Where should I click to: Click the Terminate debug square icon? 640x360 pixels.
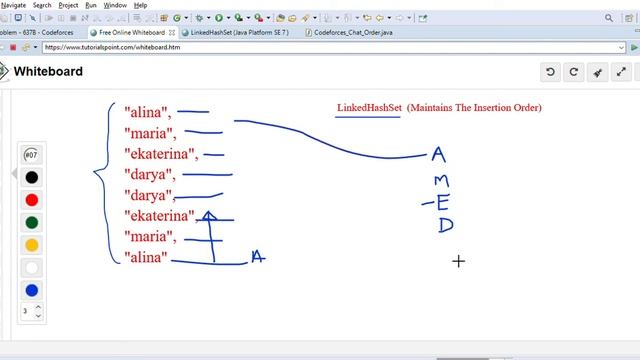click(x=73, y=18)
